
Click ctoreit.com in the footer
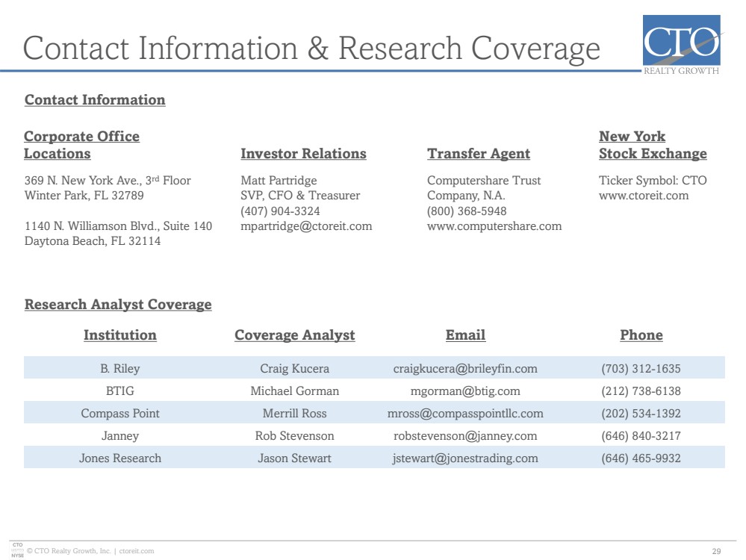137,551
